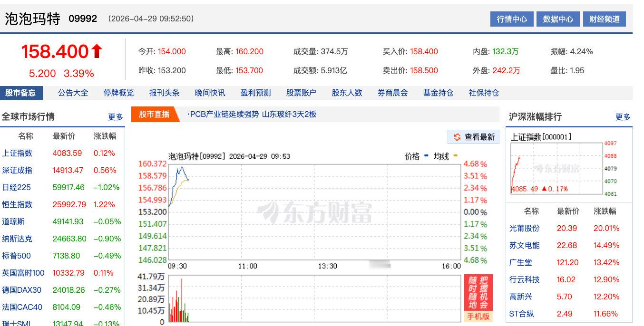
Task: Open the 报刊头条 tab
Action: (165, 93)
